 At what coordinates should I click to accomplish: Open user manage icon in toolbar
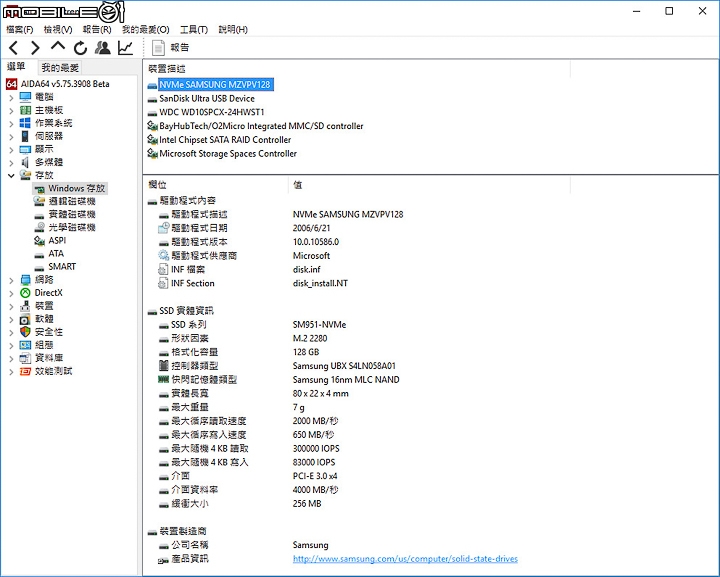click(x=103, y=48)
